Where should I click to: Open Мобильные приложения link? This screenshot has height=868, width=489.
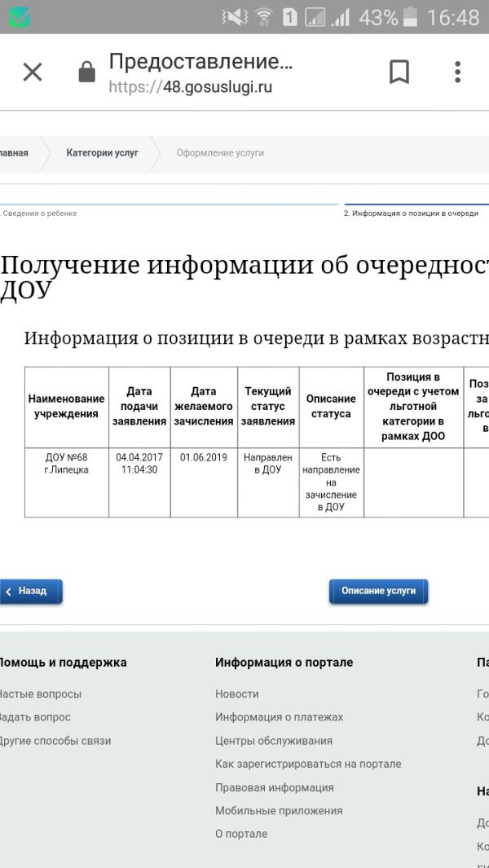pyautogui.click(x=279, y=811)
